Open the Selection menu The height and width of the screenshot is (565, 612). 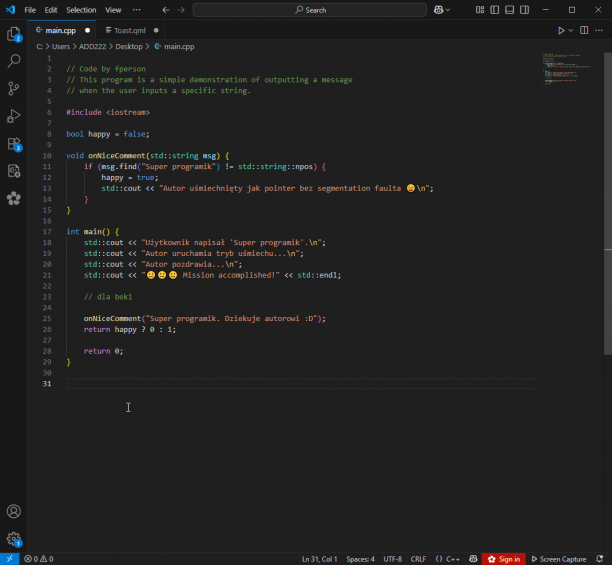tap(81, 10)
